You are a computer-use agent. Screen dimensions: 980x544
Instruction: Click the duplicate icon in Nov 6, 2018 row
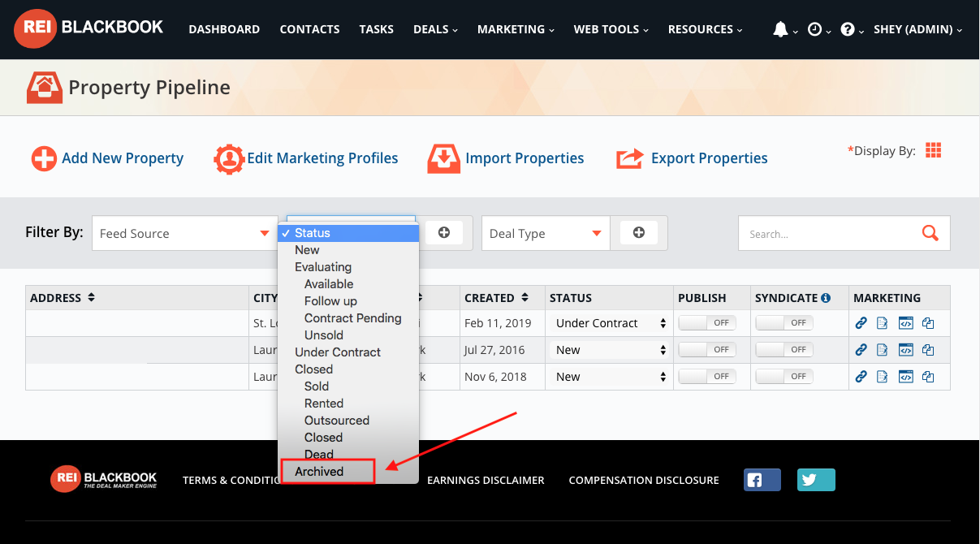tap(928, 377)
